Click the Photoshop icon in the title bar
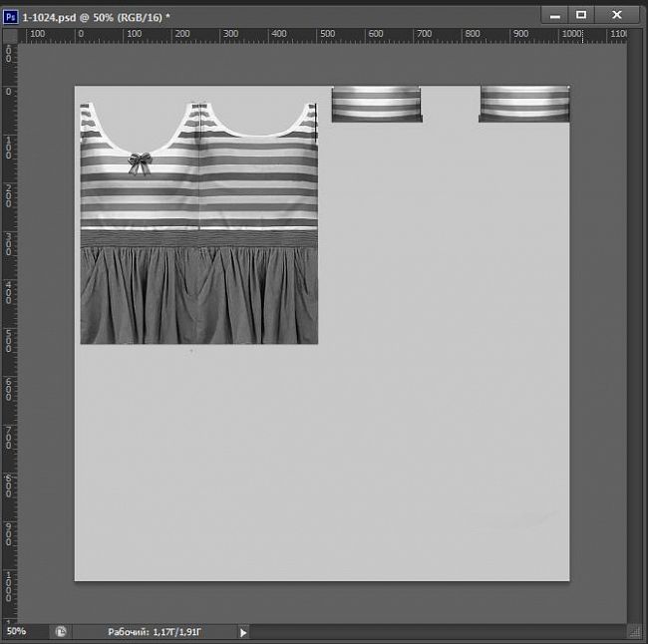 pyautogui.click(x=11, y=16)
